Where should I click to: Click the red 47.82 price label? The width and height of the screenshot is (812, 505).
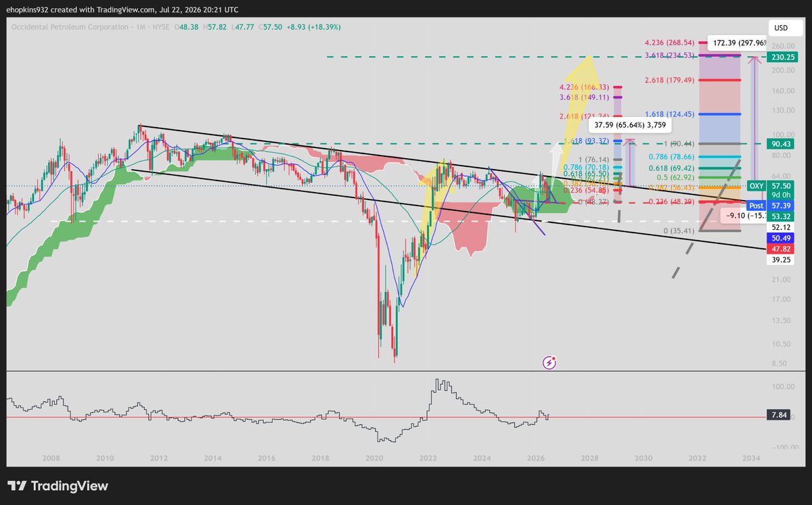pos(780,249)
